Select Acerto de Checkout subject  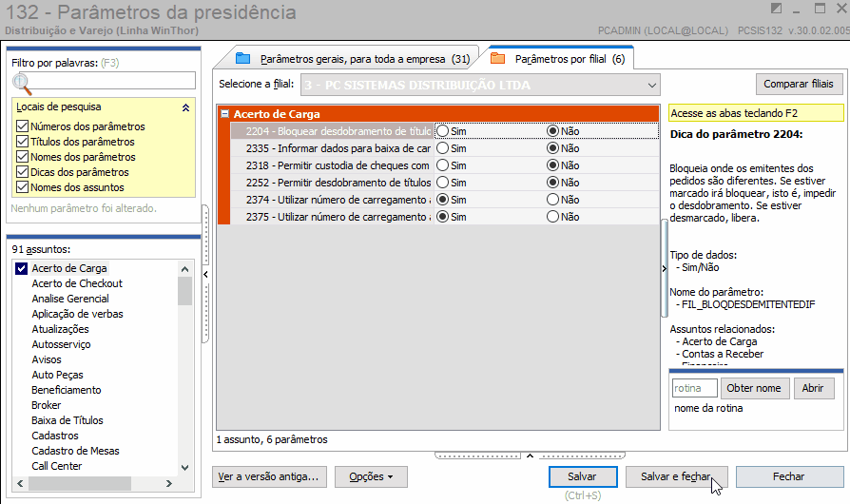77,283
